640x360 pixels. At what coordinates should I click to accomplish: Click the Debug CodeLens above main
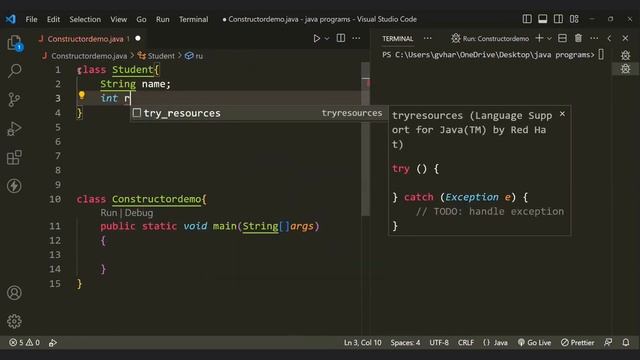point(139,213)
